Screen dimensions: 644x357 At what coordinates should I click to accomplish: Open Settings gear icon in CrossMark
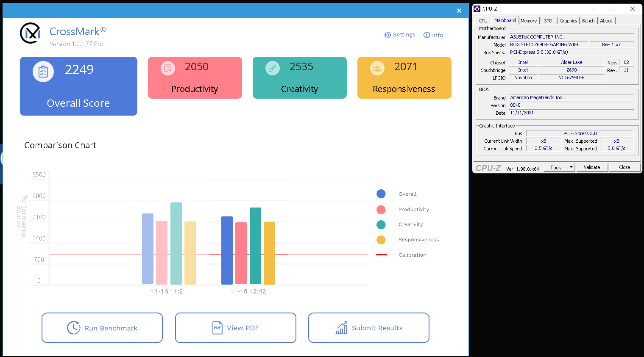(388, 35)
